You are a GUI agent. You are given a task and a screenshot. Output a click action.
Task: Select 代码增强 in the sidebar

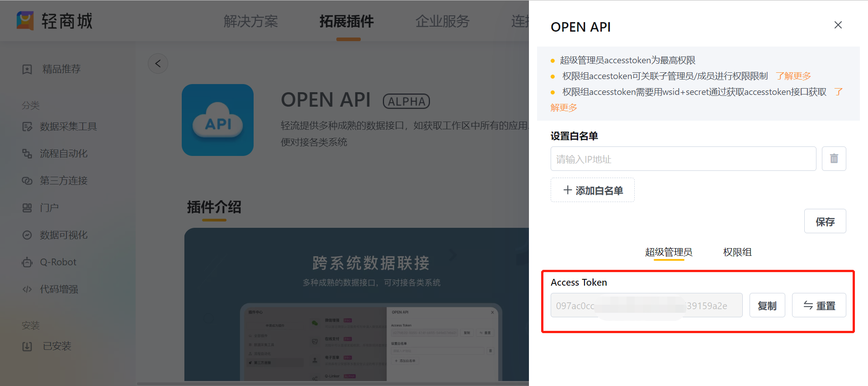59,289
